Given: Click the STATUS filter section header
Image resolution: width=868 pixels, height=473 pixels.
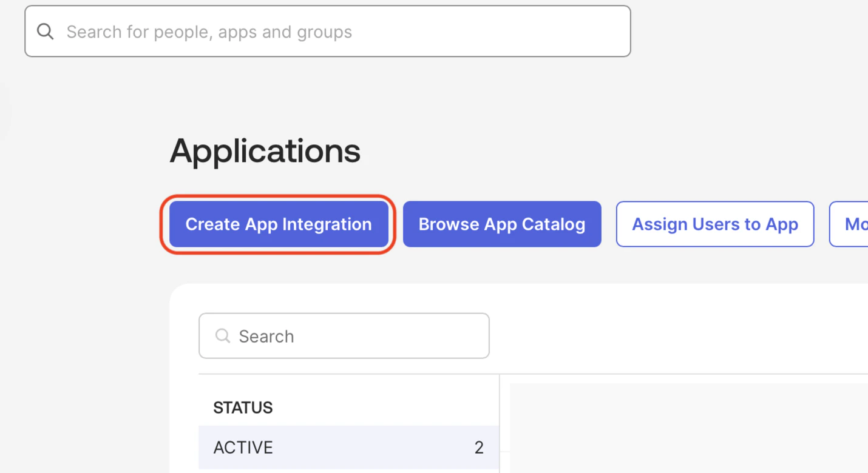Looking at the screenshot, I should (x=243, y=407).
